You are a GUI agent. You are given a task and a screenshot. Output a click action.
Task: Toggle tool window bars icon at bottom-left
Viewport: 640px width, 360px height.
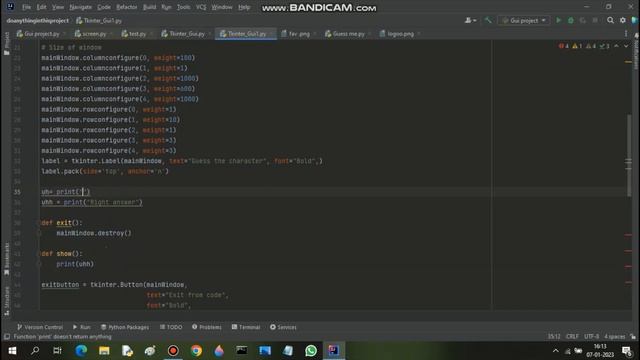(7, 337)
